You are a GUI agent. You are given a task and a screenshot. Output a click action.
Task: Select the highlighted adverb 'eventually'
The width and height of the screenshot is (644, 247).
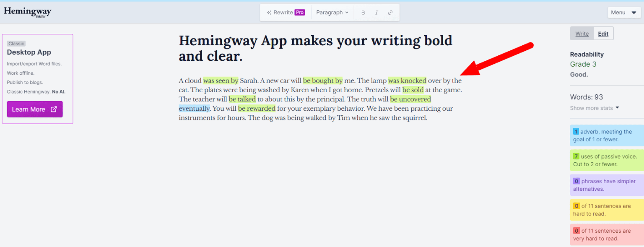click(x=194, y=108)
